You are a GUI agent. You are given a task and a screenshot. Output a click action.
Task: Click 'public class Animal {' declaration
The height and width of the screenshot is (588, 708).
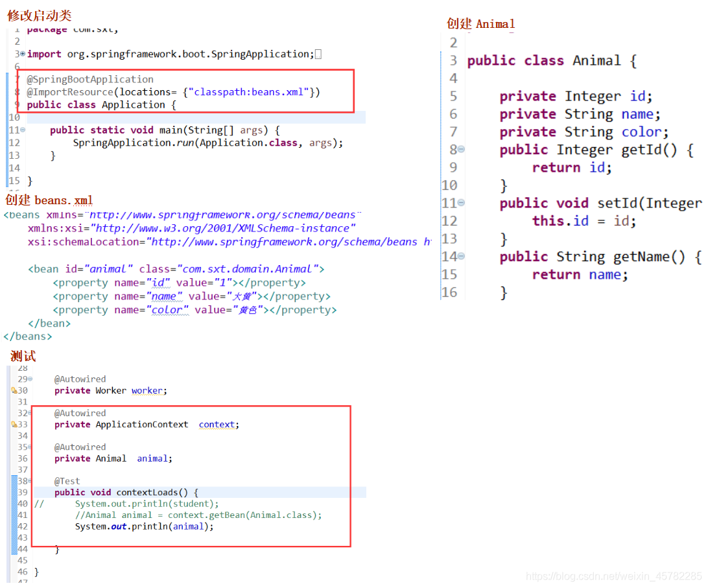[552, 60]
